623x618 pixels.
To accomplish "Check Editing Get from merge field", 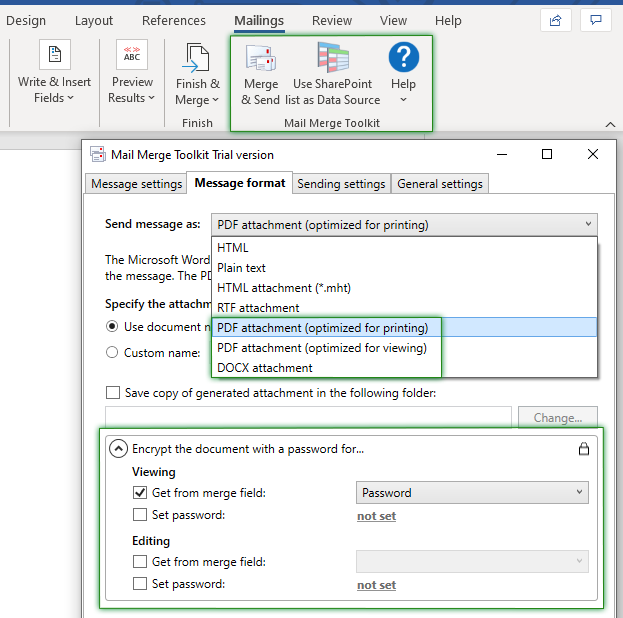I will coord(139,562).
